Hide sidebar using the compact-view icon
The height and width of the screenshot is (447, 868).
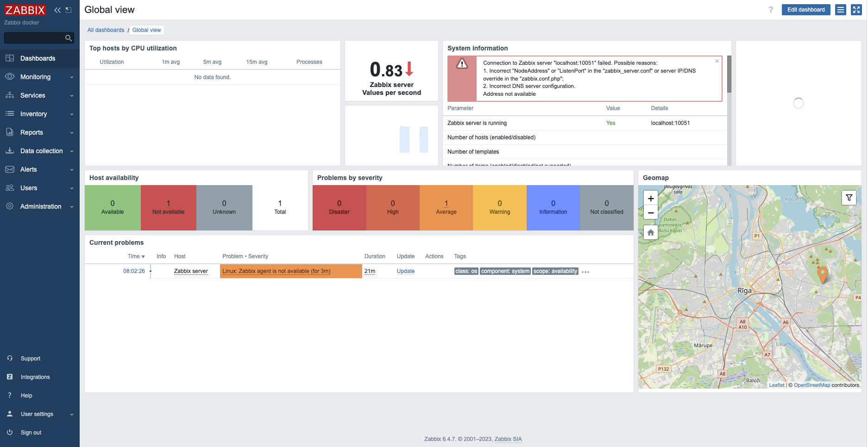[69, 10]
